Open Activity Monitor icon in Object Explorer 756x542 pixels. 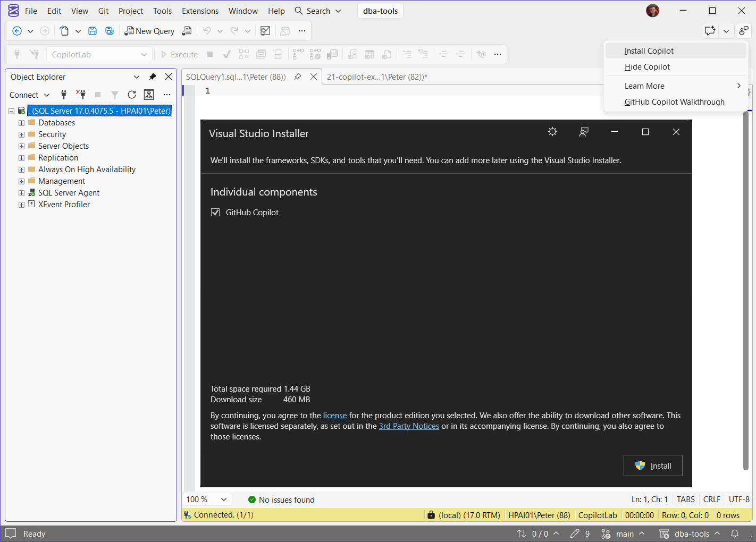(x=149, y=95)
